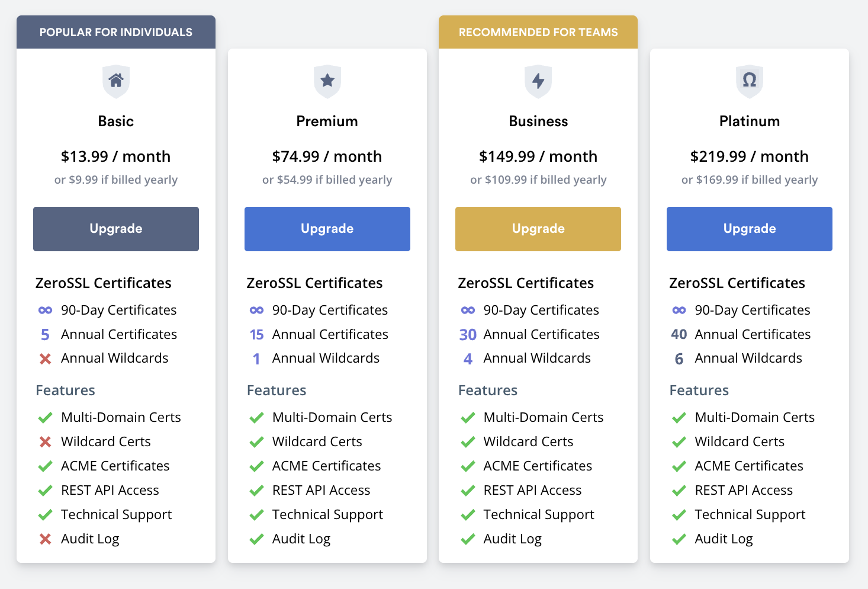The height and width of the screenshot is (589, 868).
Task: Click the Platinum plan ZeroSSL Certificates heading
Action: tap(737, 283)
